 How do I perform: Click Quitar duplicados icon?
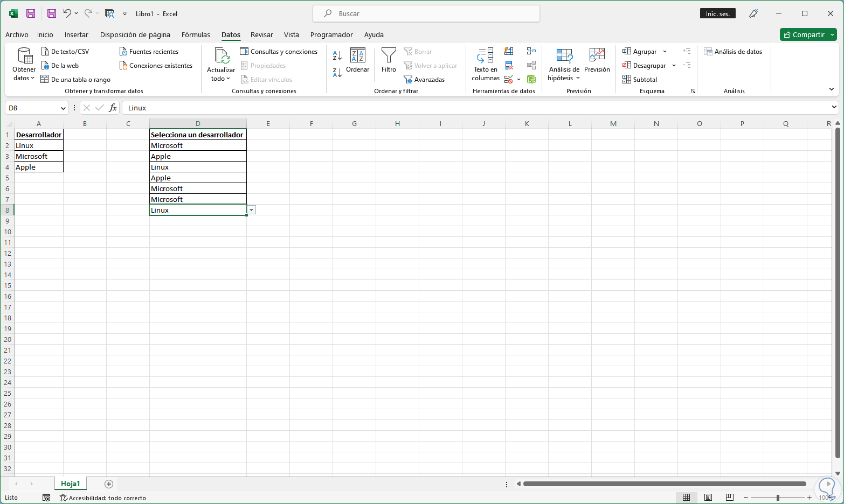[509, 65]
